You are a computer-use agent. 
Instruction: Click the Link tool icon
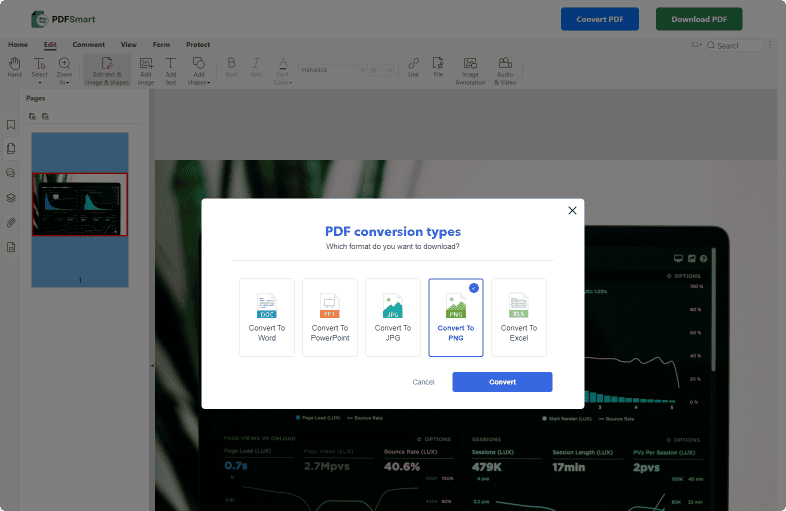pos(414,67)
